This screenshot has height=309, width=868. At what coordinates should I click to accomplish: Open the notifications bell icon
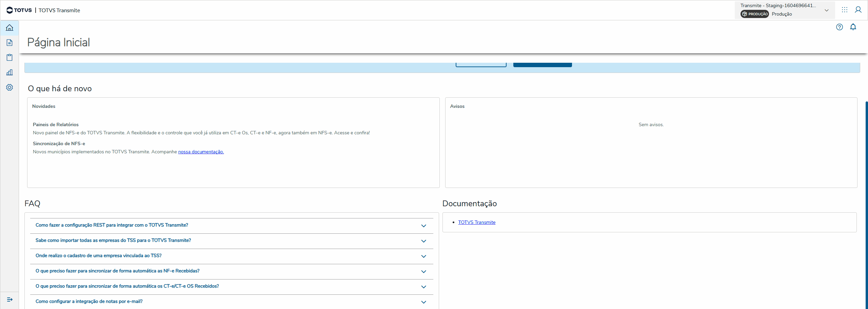pos(853,27)
